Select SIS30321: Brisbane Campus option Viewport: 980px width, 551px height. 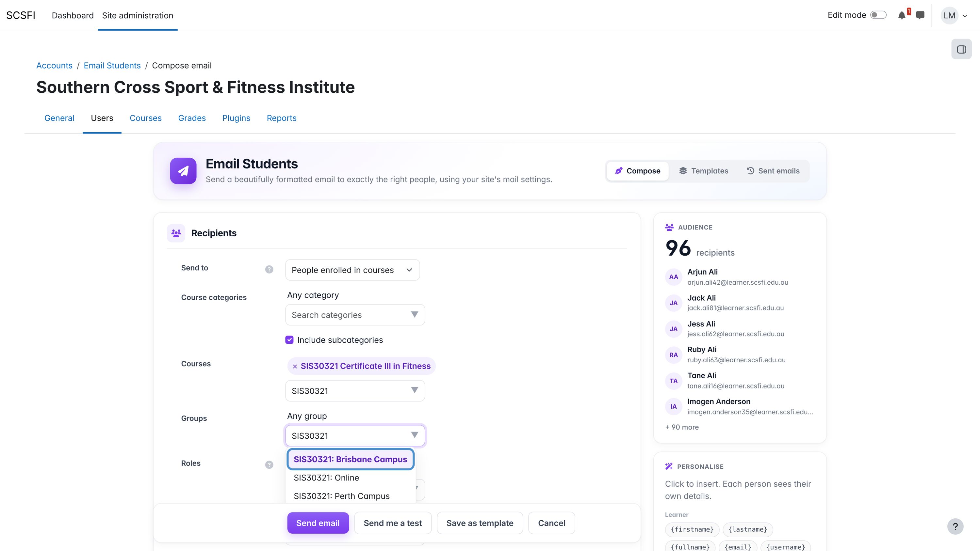coord(351,459)
